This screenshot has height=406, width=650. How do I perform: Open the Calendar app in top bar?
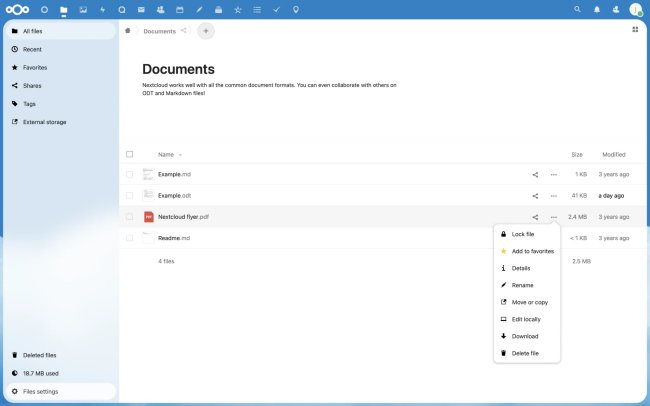point(179,9)
